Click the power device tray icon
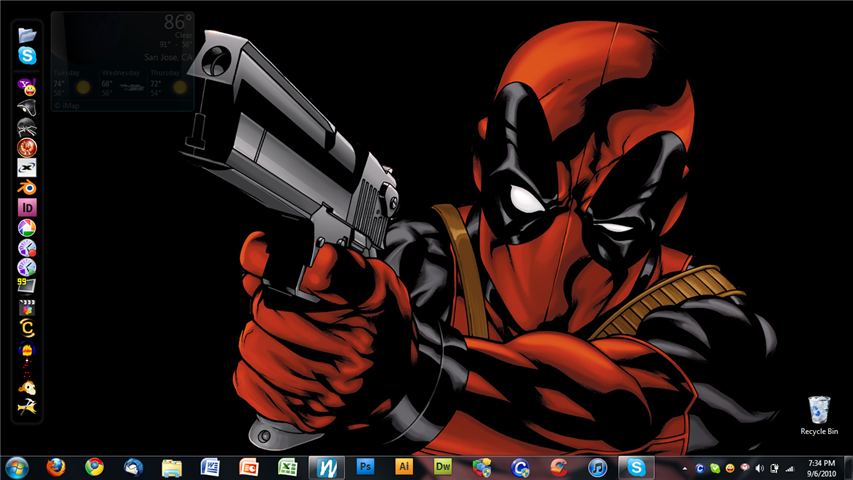This screenshot has width=853, height=480. pyautogui.click(x=775, y=469)
